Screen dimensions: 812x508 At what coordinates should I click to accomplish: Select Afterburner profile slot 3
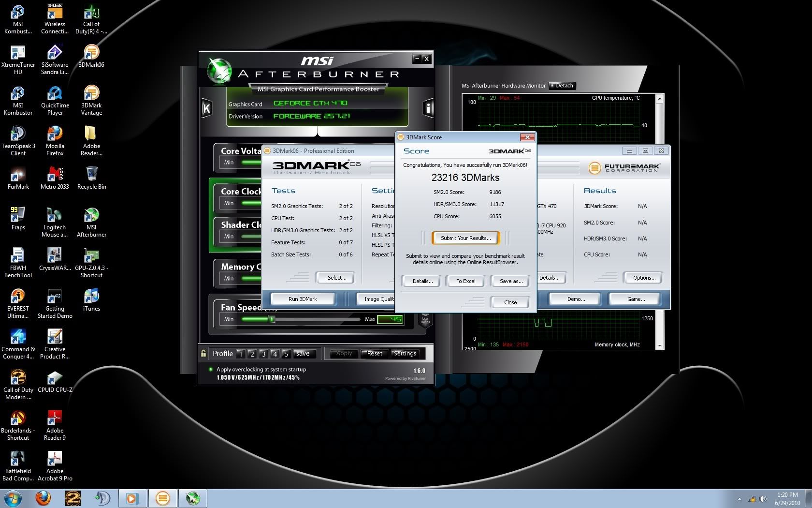click(x=263, y=354)
